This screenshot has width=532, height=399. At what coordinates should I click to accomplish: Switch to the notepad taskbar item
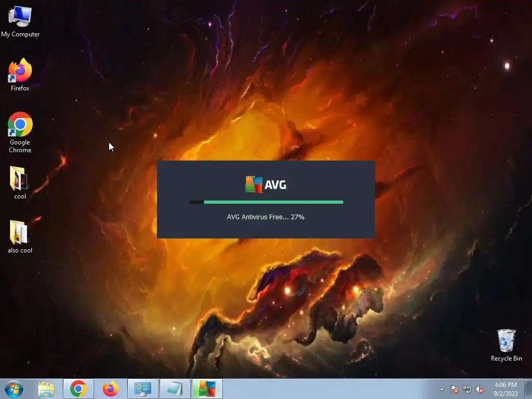[x=175, y=389]
